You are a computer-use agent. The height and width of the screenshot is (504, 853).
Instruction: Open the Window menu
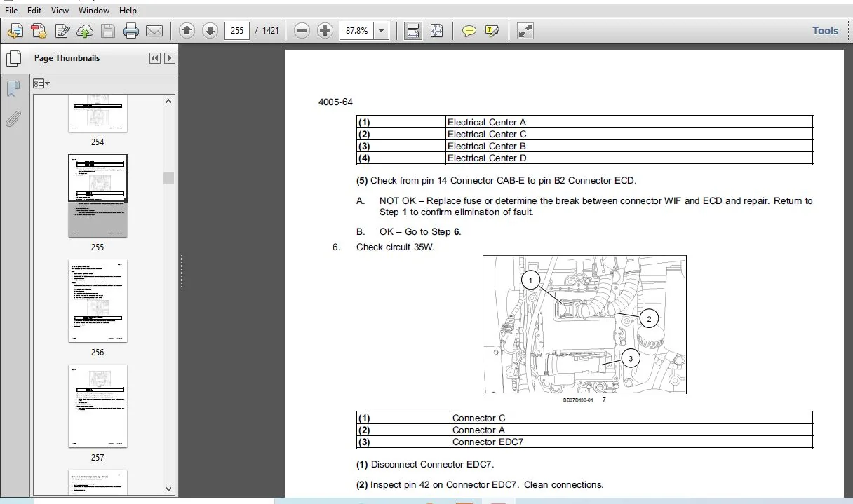[x=94, y=11]
